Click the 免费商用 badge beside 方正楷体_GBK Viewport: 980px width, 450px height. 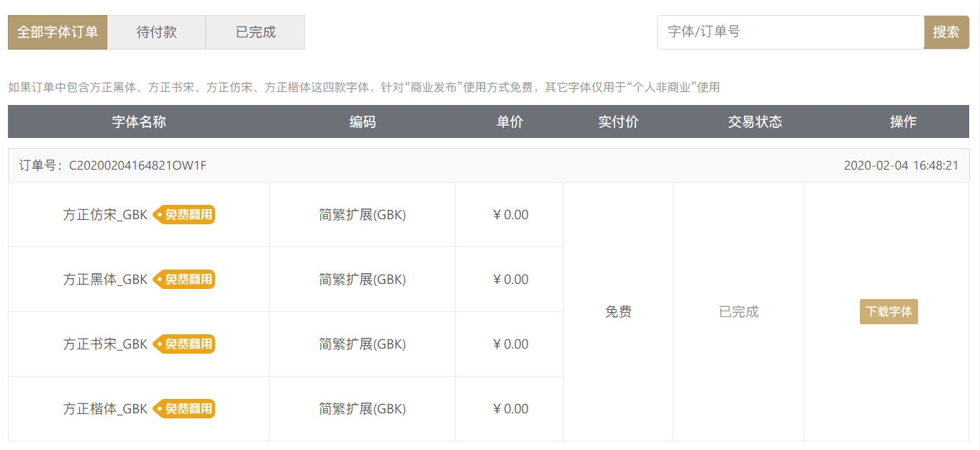[x=184, y=409]
